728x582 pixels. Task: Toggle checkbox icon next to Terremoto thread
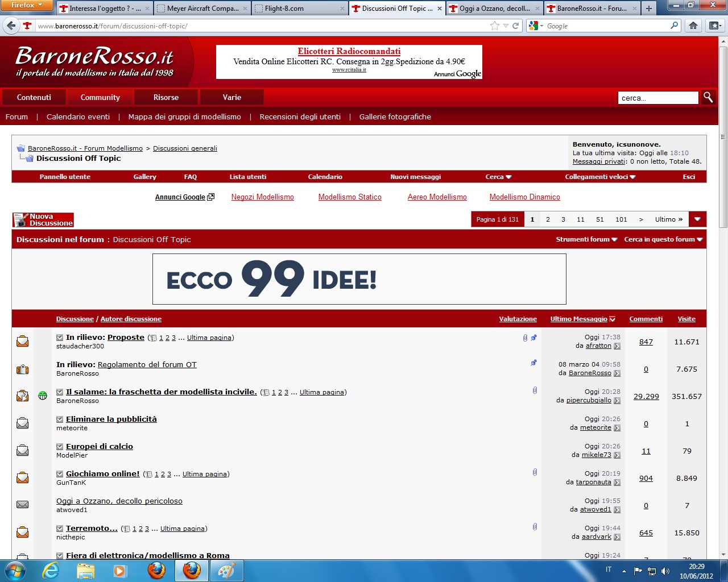point(60,529)
